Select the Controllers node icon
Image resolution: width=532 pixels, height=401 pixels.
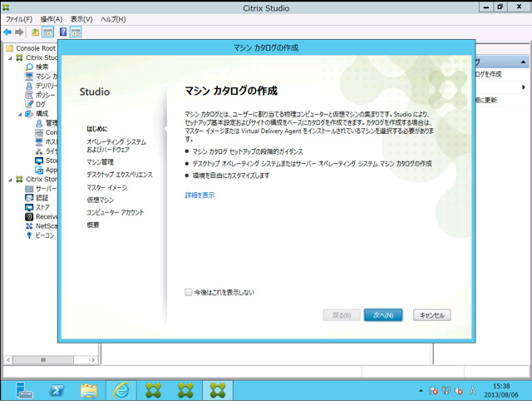click(39, 132)
